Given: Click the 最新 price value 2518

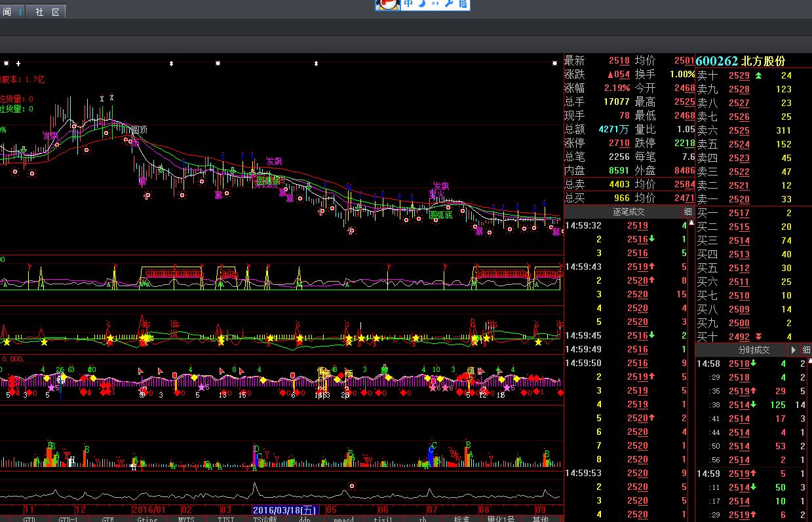Looking at the screenshot, I should [619, 61].
